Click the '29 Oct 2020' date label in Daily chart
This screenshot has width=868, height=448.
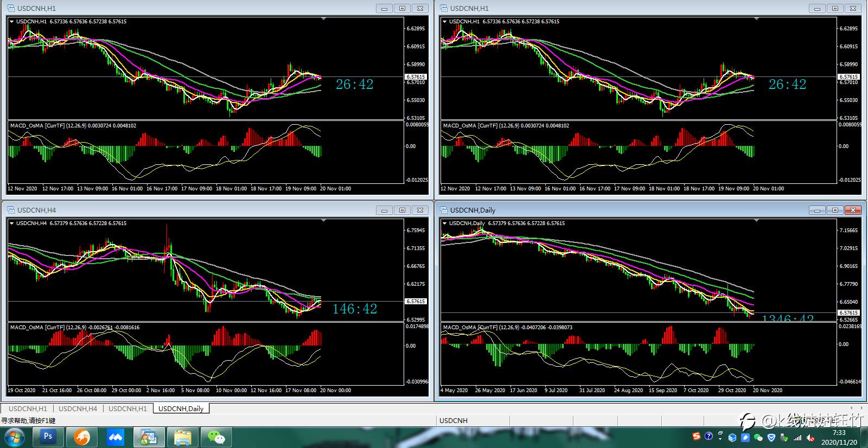(732, 390)
